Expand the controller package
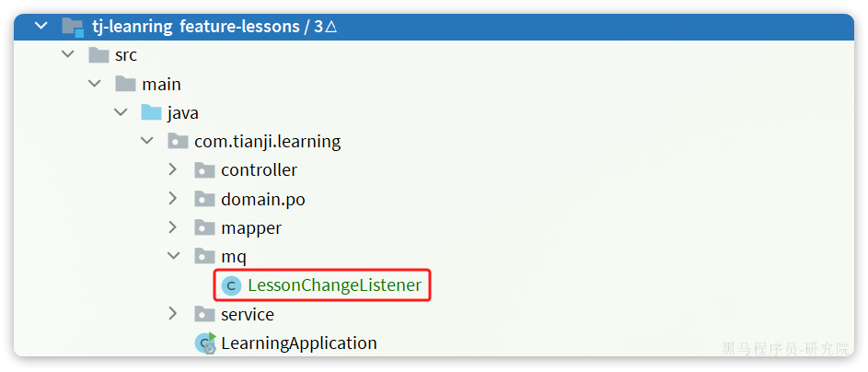Viewport: 868px width, 372px height. click(x=173, y=169)
